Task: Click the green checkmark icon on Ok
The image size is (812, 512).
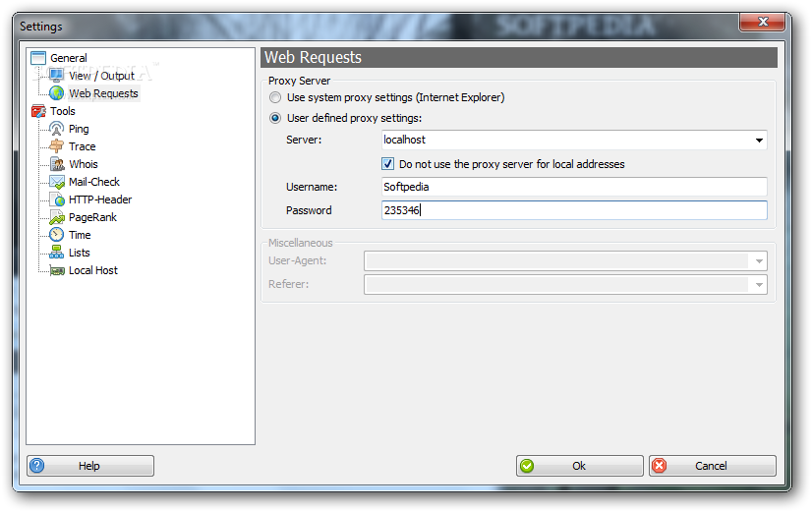Action: (527, 466)
